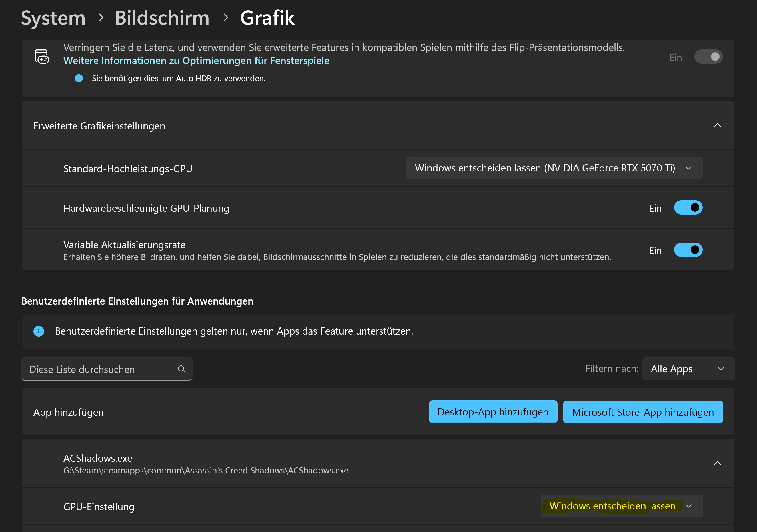Turn off Variable Aktualisierungsrate switch
Image resolution: width=757 pixels, height=532 pixels.
tap(688, 250)
